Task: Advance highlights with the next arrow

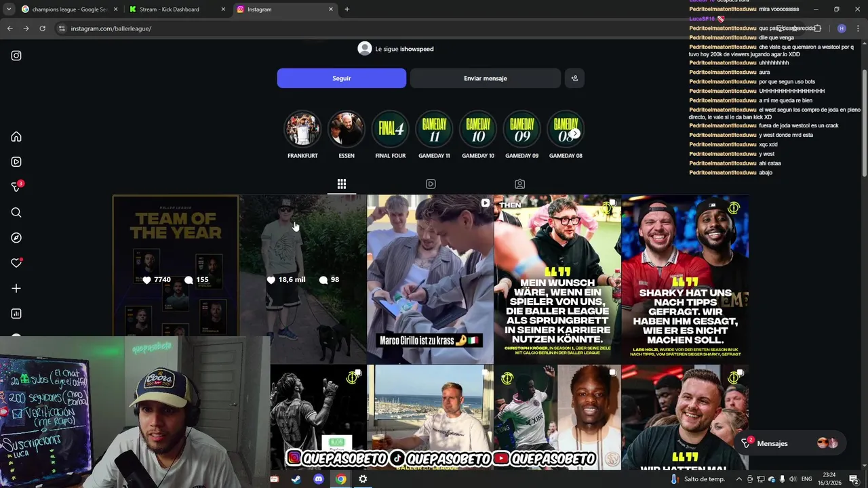Action: (574, 134)
